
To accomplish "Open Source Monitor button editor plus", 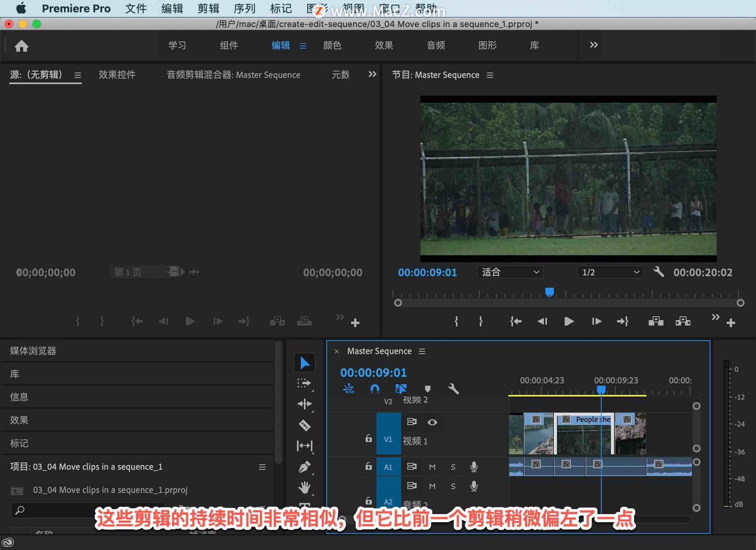I will [355, 323].
